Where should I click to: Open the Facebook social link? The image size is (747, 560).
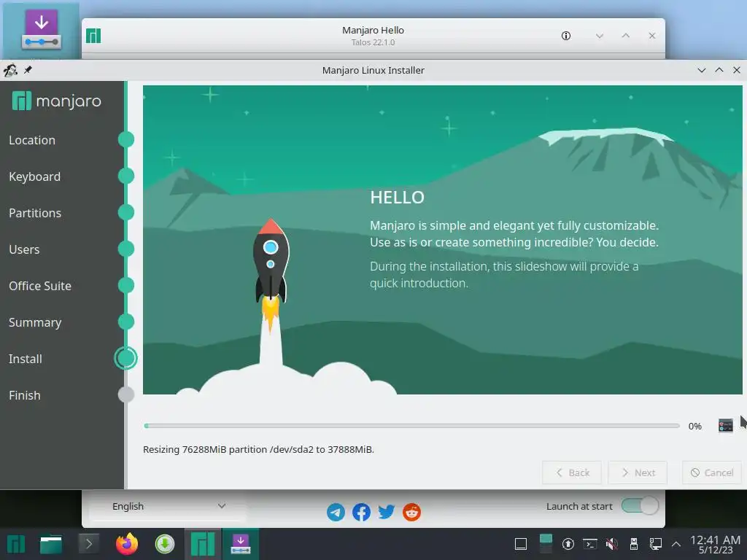[x=361, y=512]
